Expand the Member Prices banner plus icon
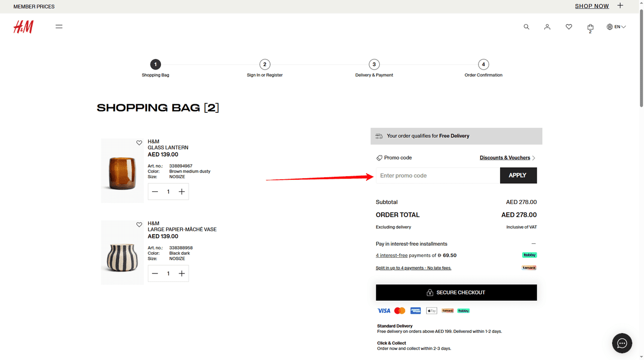The height and width of the screenshot is (360, 644). click(x=620, y=6)
